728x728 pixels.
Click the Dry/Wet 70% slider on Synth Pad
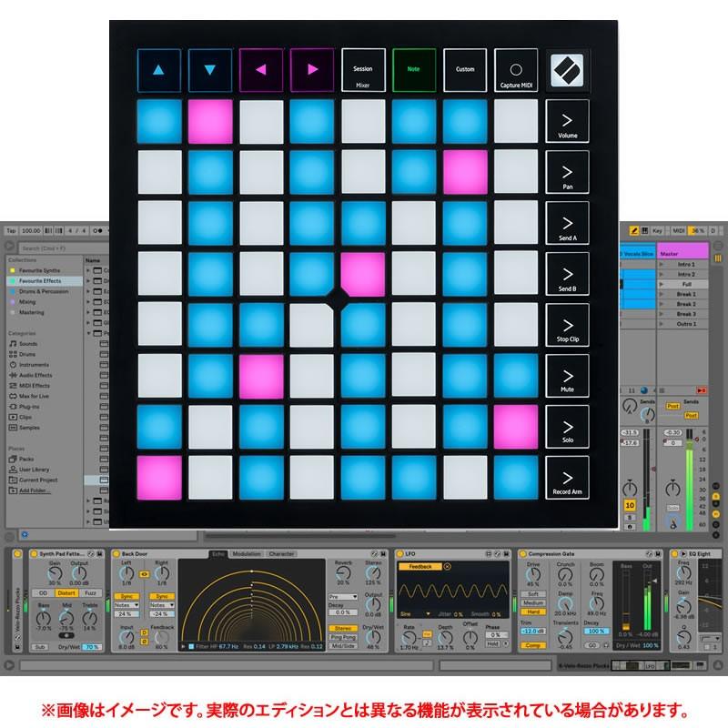92,646
